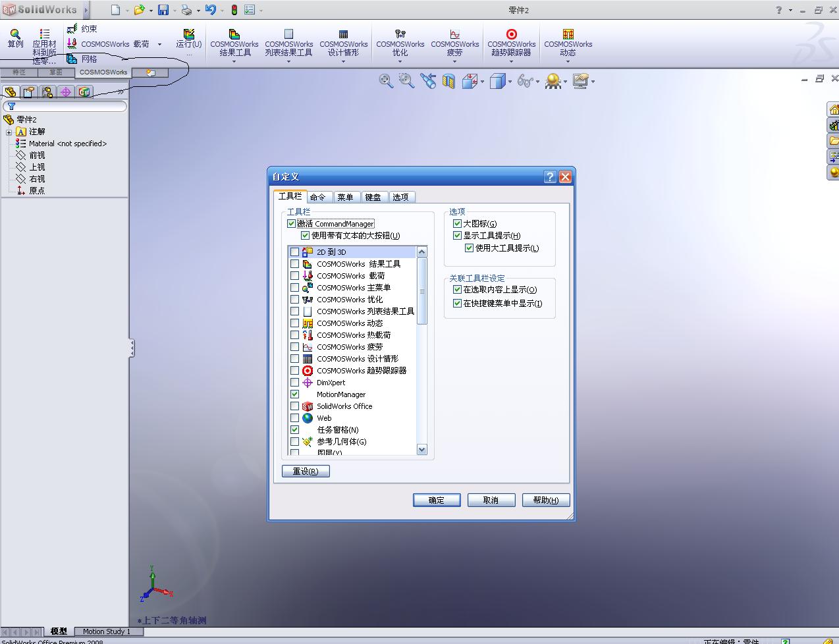
Task: Click the Section View icon
Action: (448, 81)
